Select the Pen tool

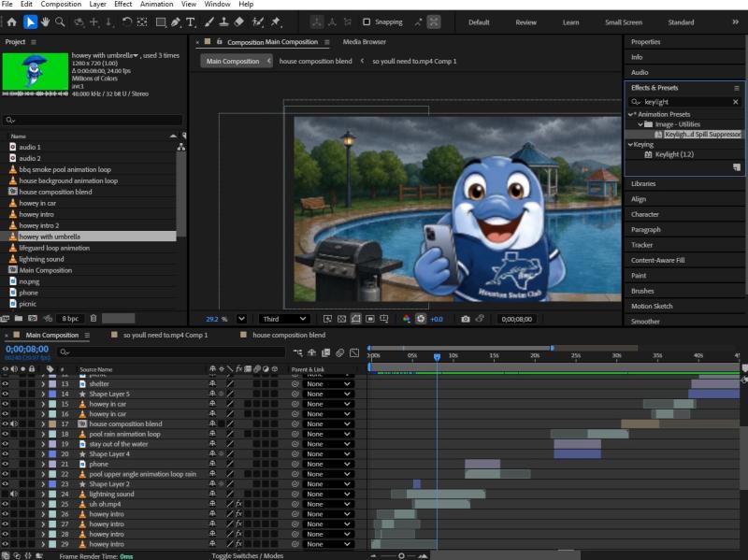tap(176, 22)
